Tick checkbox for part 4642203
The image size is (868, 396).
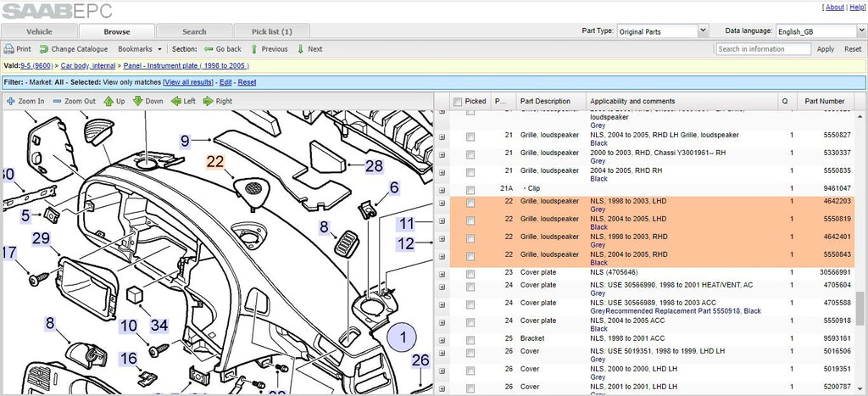click(x=470, y=204)
